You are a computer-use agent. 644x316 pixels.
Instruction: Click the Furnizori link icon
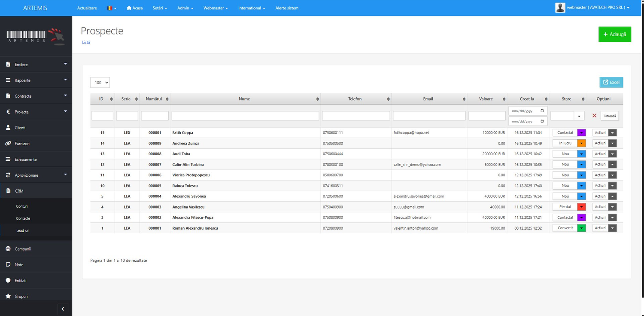[x=8, y=144]
